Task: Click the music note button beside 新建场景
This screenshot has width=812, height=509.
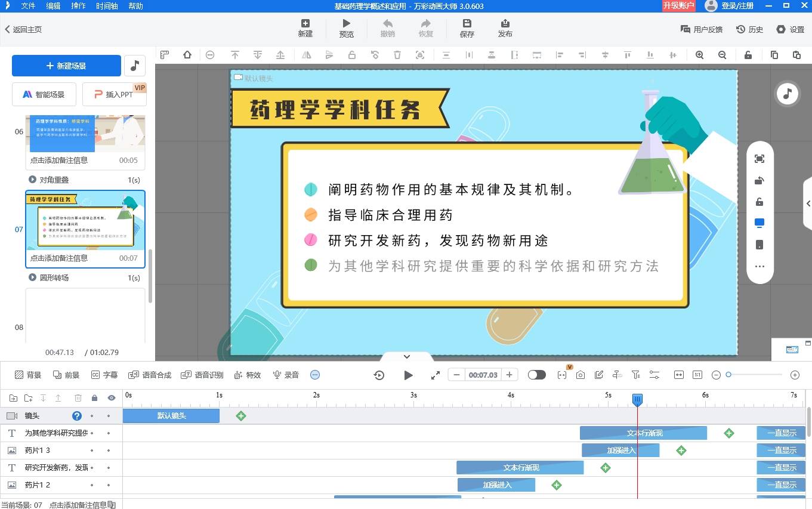Action: 135,66
